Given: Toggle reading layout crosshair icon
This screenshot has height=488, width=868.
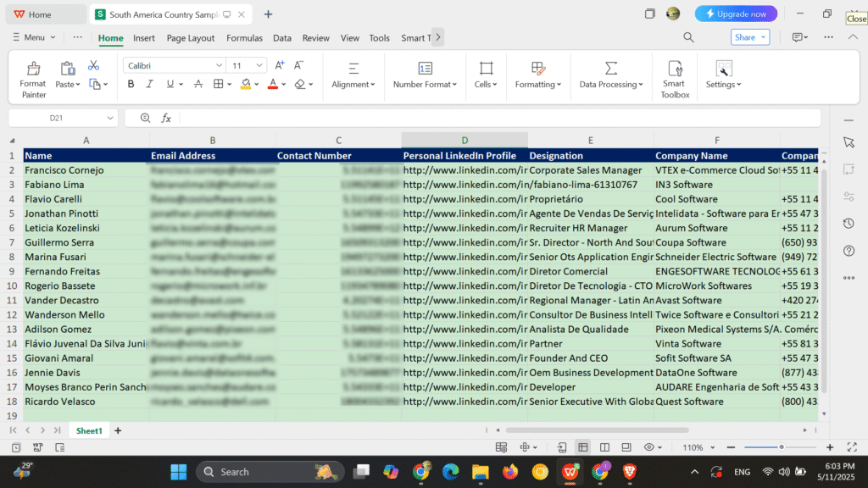Looking at the screenshot, I should click(x=525, y=447).
